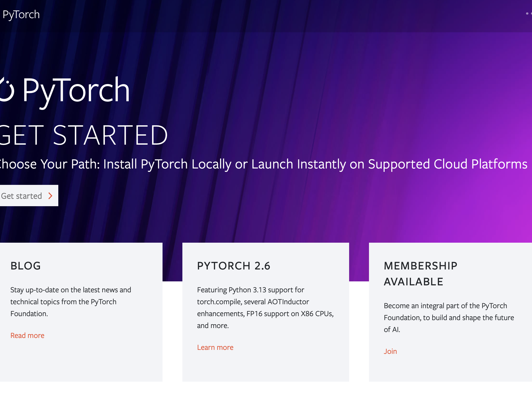
Task: Click the Get started button
Action: point(29,196)
